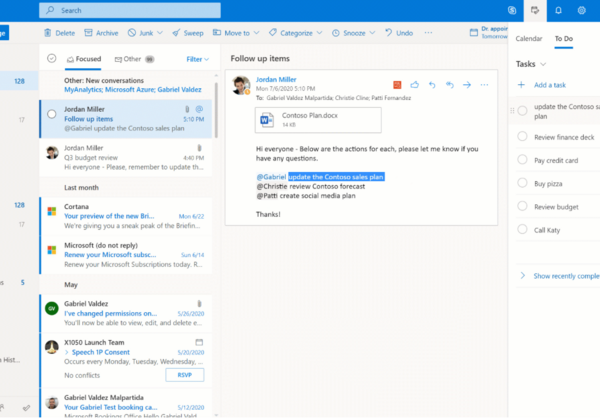Click the attachment icon on Q3 budget review

[x=199, y=148]
